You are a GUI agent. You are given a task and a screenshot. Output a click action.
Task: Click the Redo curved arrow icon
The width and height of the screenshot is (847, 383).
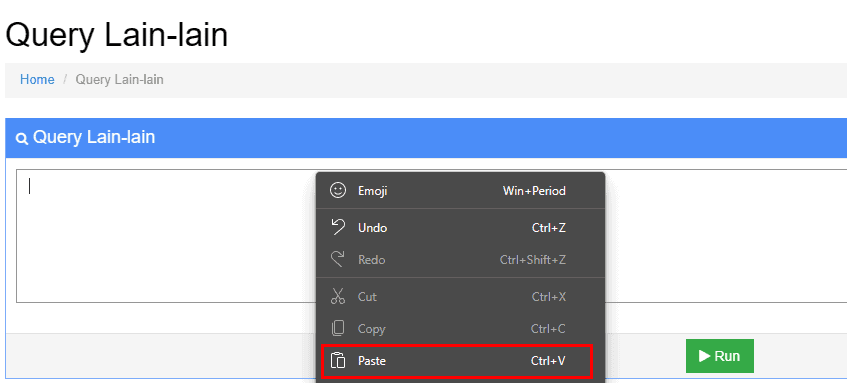point(338,259)
